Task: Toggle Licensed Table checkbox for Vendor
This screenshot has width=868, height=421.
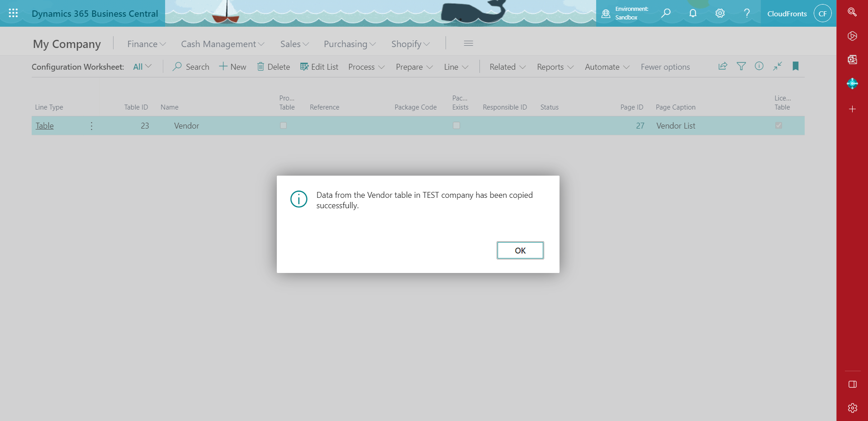Action: (x=778, y=125)
